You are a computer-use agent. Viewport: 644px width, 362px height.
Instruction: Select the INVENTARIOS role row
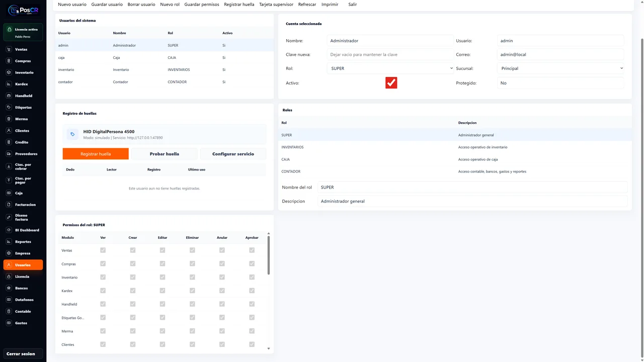click(455, 147)
